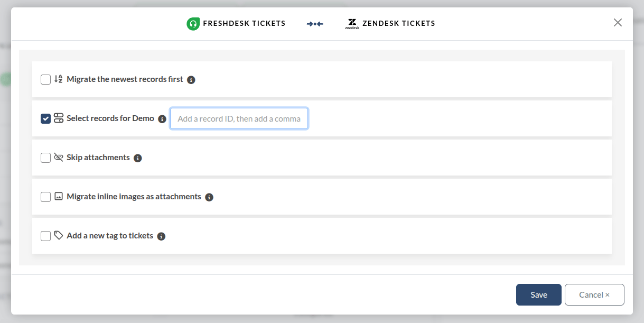Click the sort A-Z icon
This screenshot has height=323, width=644.
[x=59, y=79]
